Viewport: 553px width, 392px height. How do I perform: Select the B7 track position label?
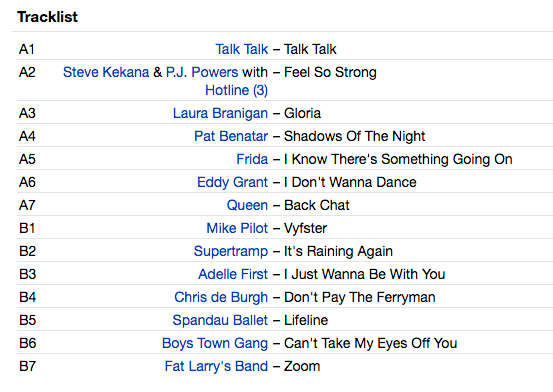[28, 366]
